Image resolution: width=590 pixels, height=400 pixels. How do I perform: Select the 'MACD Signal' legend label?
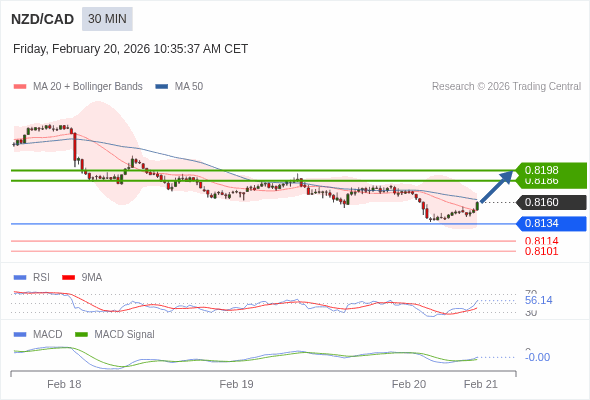(125, 335)
